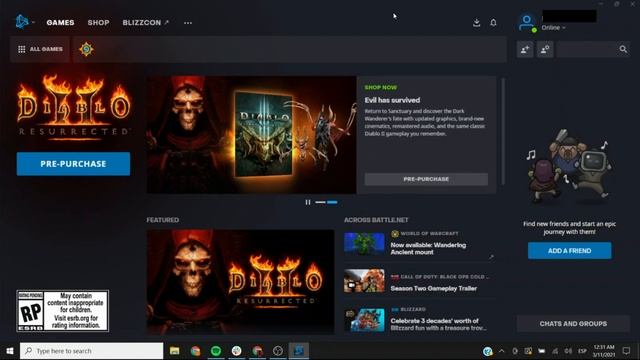Open the Windows action center
Screen dimensions: 640x360
626,351
